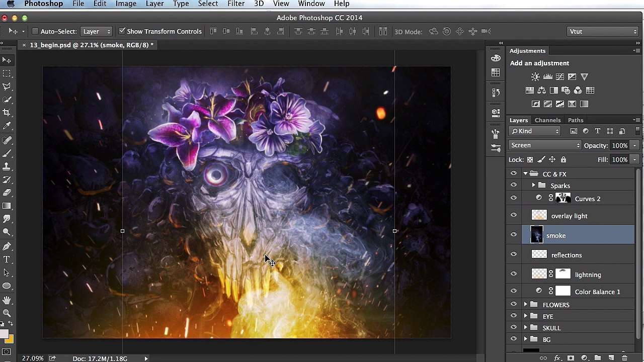Open the Auto-Select Layer dropdown
644x362 pixels.
[97, 31]
